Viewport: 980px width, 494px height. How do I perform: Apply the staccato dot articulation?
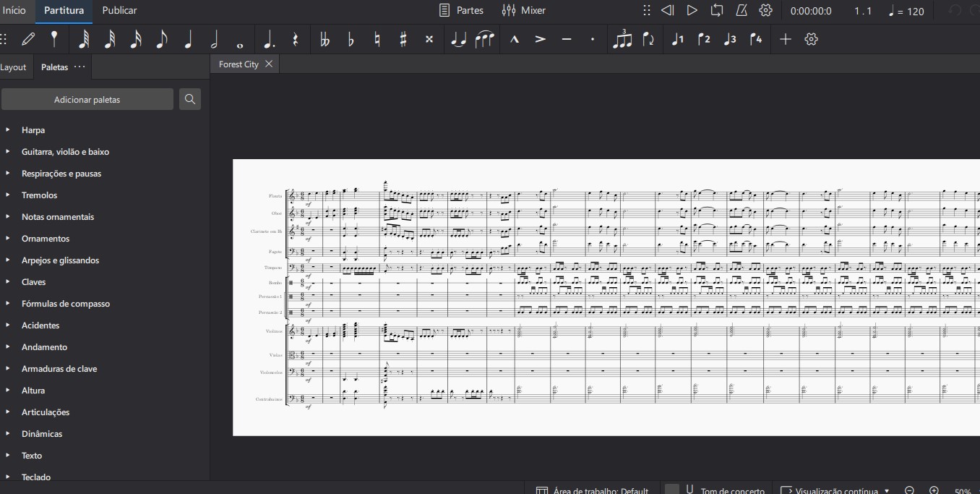click(x=593, y=40)
